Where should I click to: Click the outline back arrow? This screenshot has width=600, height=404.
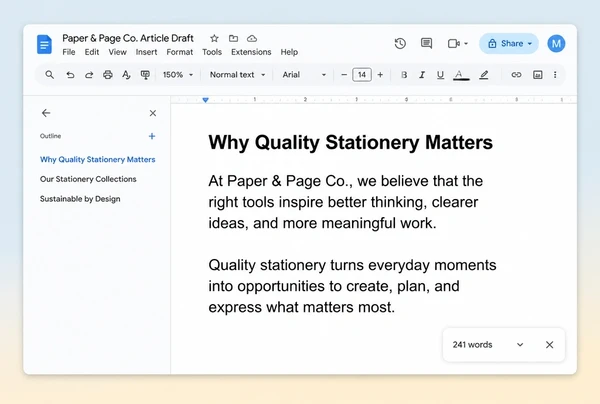coord(46,113)
